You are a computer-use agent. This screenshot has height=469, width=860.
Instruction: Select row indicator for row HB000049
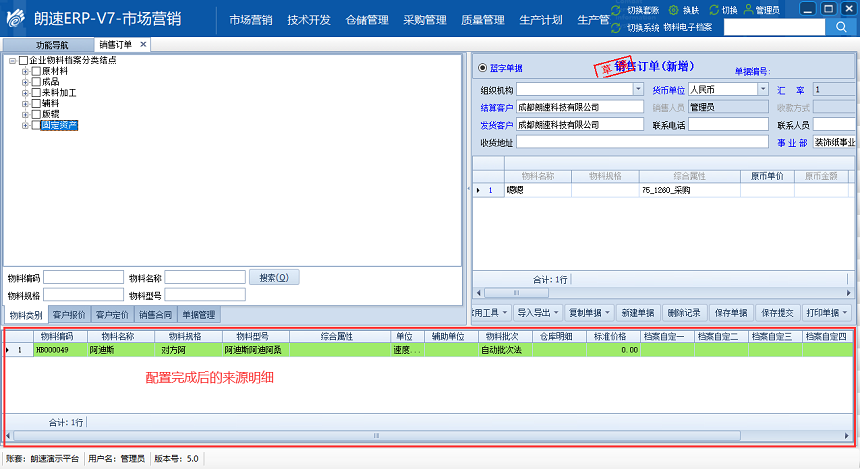pos(19,349)
